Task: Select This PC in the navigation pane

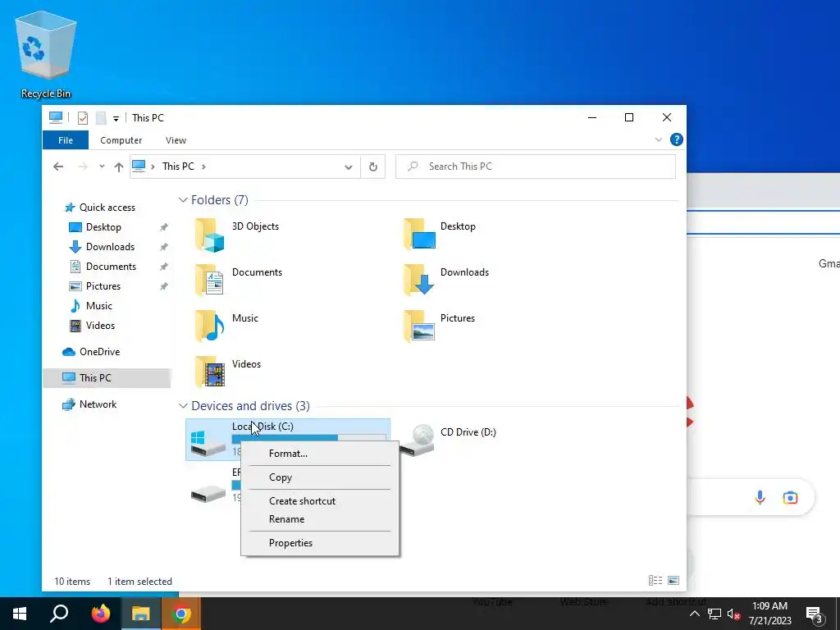Action: pyautogui.click(x=95, y=378)
